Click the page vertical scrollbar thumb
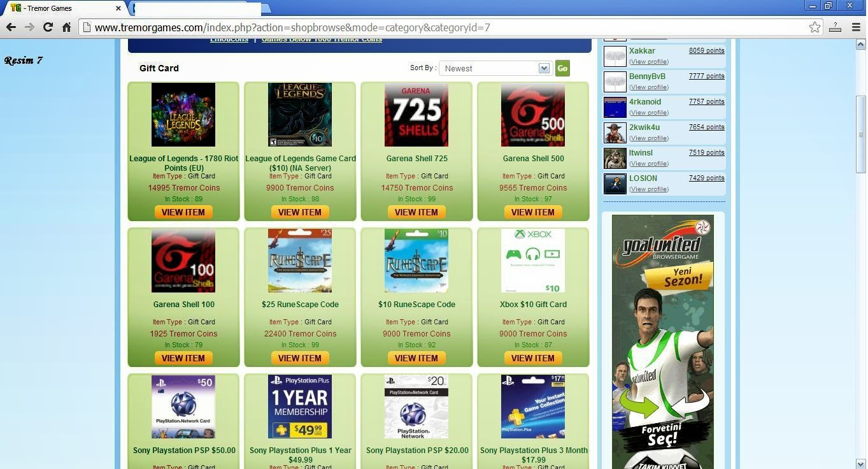Viewport: 868px width, 469px height. (x=860, y=134)
